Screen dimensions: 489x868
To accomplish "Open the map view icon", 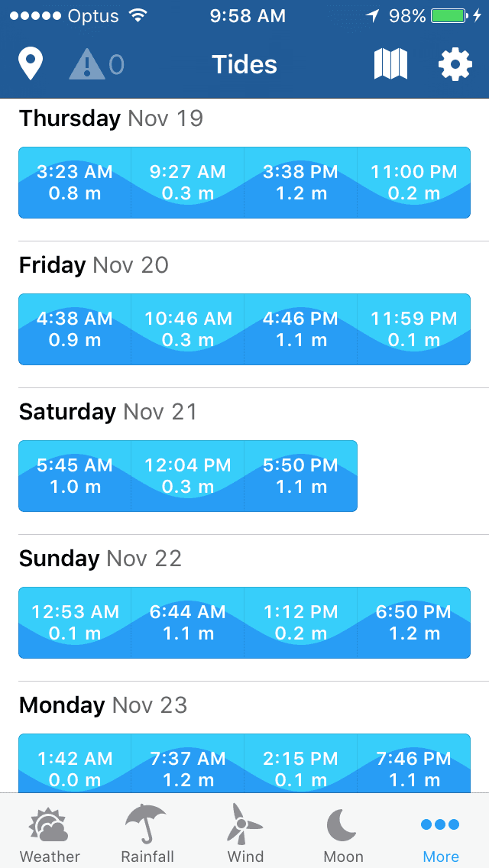I will pyautogui.click(x=390, y=64).
